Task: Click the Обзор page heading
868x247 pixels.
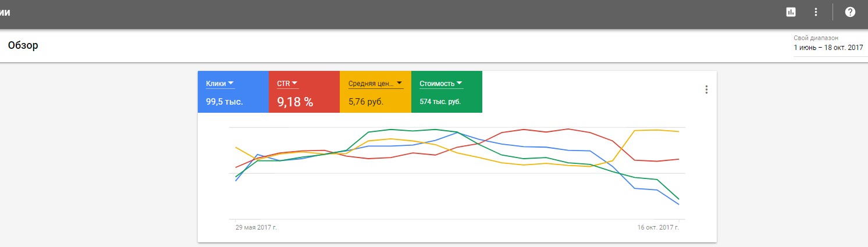Action: (x=23, y=45)
